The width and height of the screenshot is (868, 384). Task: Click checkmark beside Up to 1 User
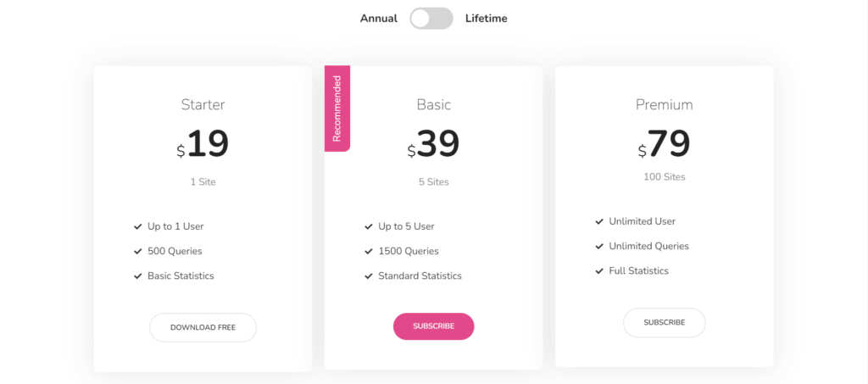138,227
